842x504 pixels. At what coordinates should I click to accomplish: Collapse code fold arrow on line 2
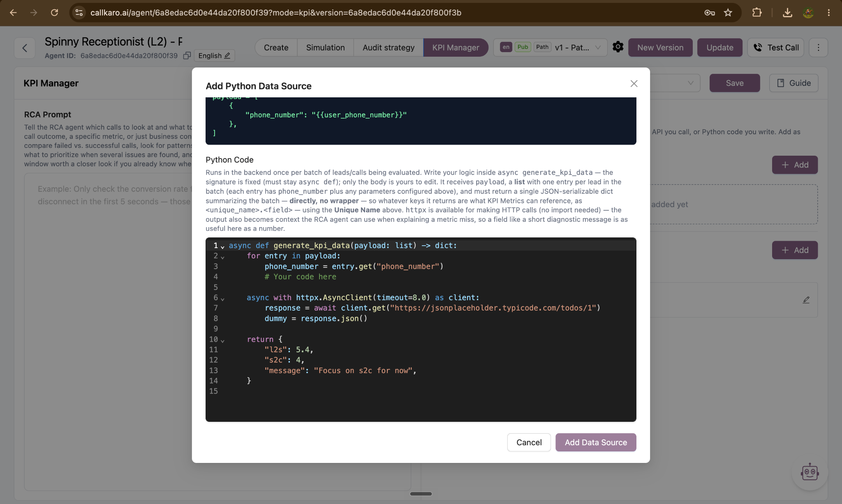click(x=222, y=257)
